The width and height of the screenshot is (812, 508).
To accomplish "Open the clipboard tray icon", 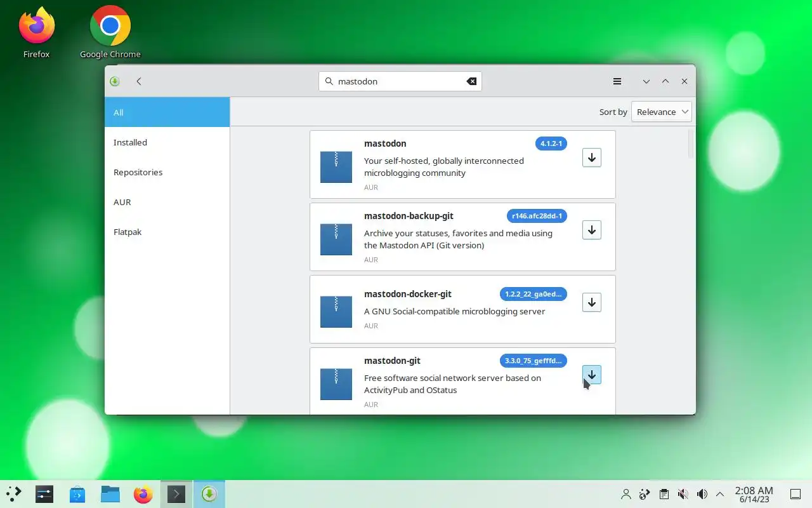I will tap(664, 494).
